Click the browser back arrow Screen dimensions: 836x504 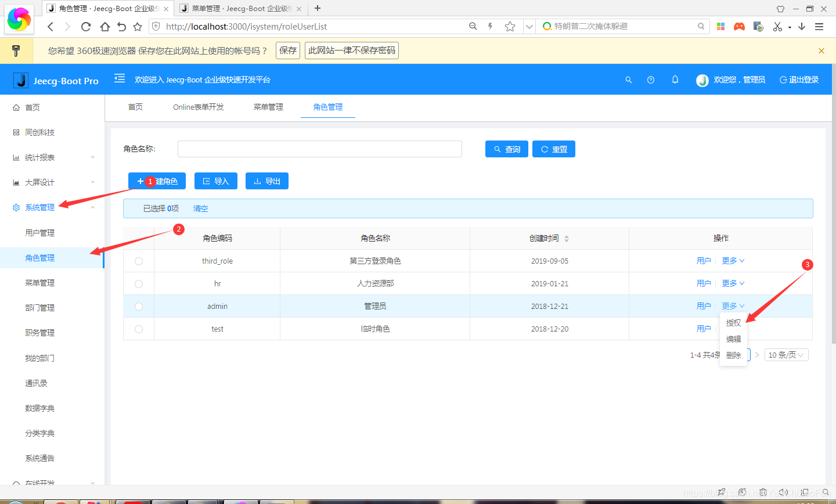pos(51,27)
